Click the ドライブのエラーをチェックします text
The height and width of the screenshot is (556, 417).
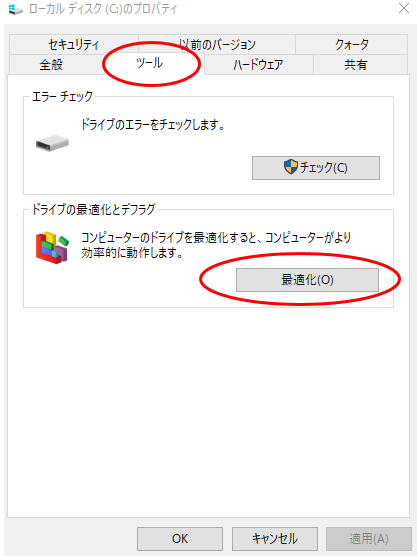tap(153, 125)
